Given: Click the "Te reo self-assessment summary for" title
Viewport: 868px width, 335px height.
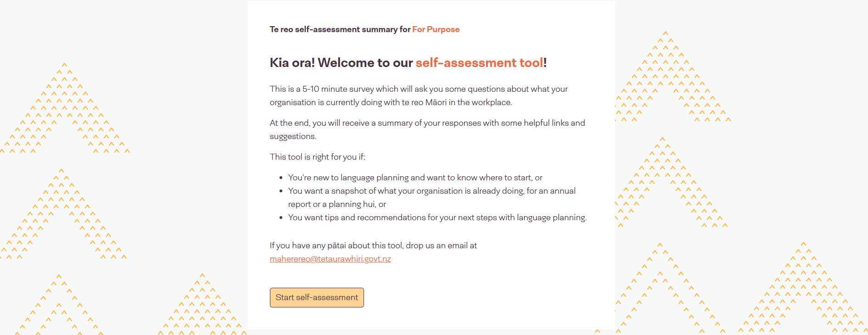Looking at the screenshot, I should click(340, 29).
